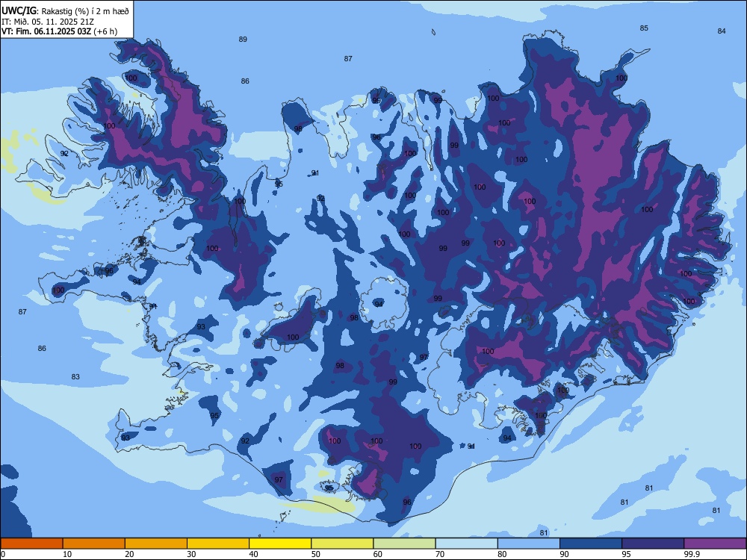Click the 0–10 dark orange legend swatch
The width and height of the screenshot is (747, 560).
tap(31, 544)
